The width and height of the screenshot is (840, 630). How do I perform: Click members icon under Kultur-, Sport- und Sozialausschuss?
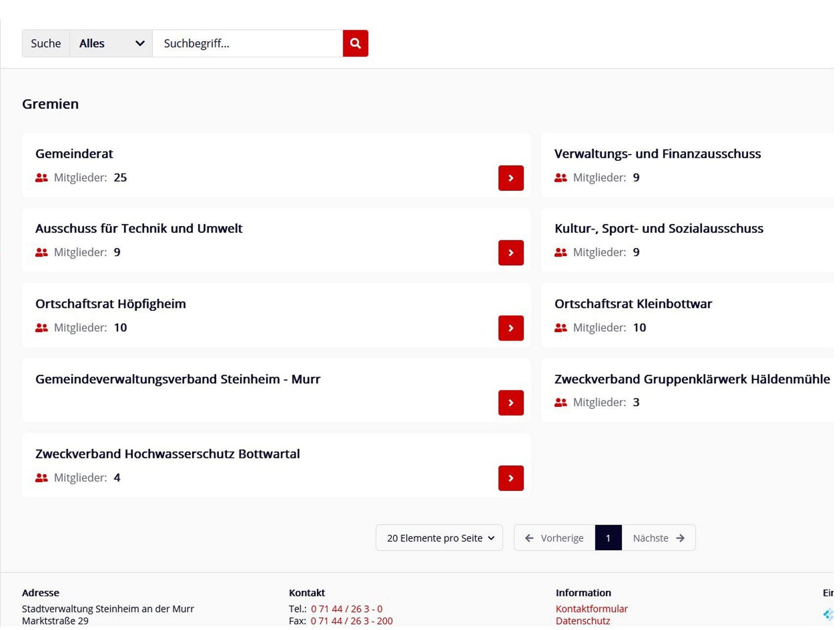tap(561, 252)
